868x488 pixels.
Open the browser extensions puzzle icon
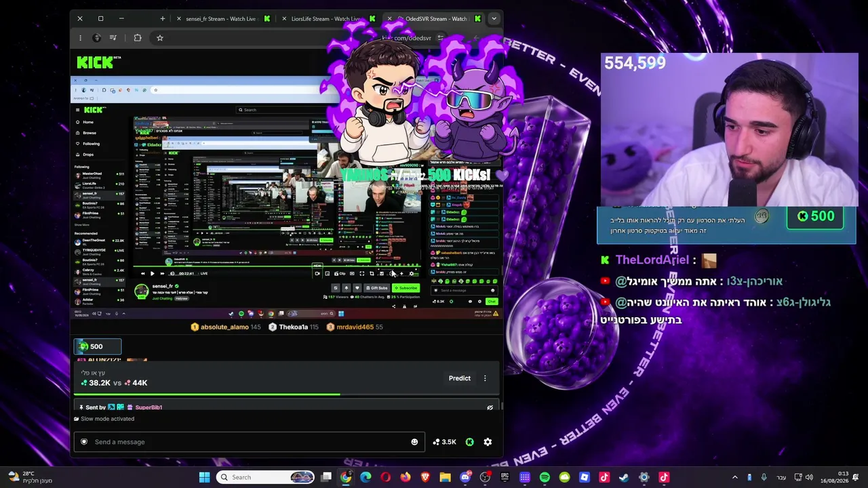click(x=138, y=38)
